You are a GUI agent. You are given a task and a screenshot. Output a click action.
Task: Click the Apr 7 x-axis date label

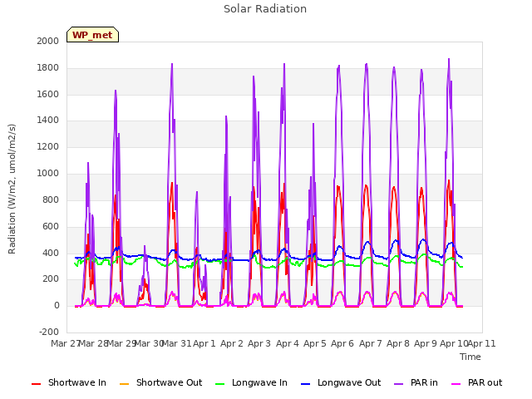pyautogui.click(x=371, y=343)
